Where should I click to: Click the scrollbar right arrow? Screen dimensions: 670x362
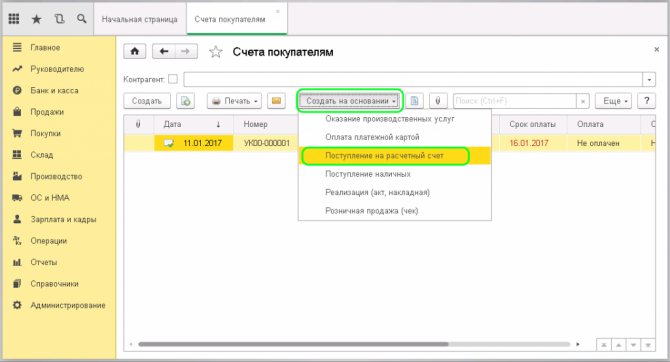point(578,344)
